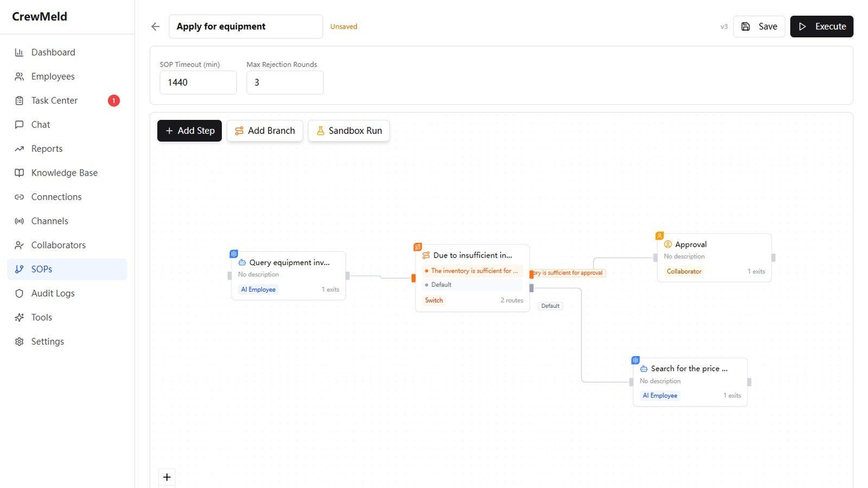Open the Task Center page
The image size is (868, 488).
click(x=67, y=101)
